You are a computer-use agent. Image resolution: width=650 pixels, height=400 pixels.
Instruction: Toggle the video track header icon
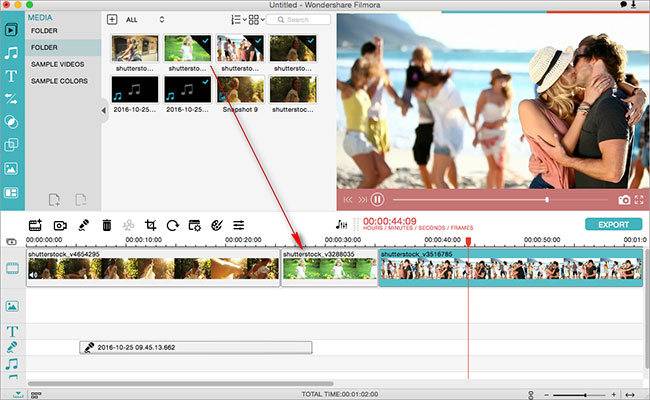coord(12,268)
